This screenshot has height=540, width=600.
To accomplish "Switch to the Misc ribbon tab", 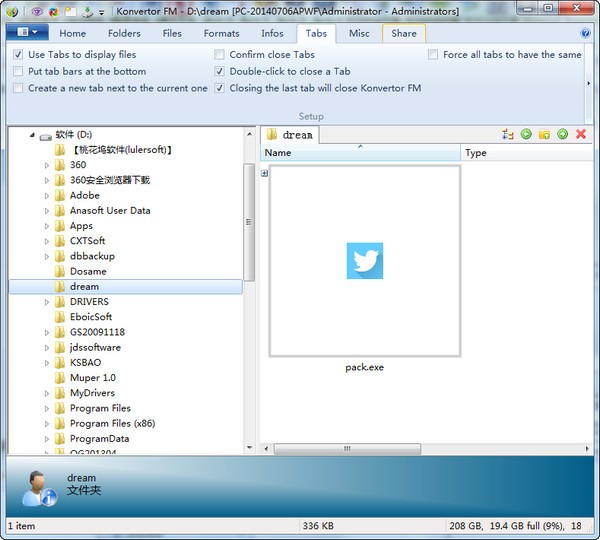I will pos(359,33).
